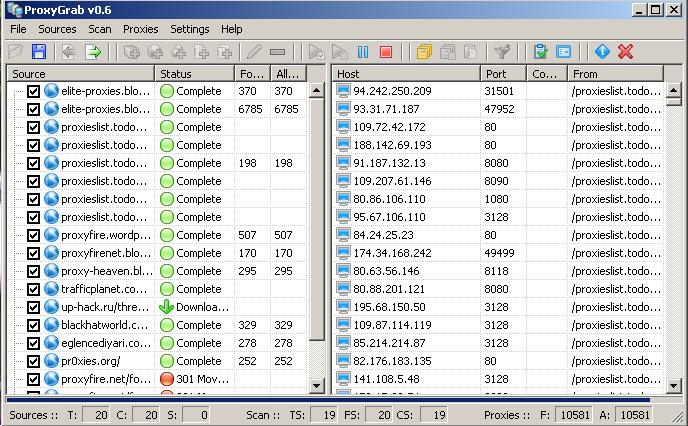
Task: Click the blue info toolbar icon
Action: click(601, 52)
